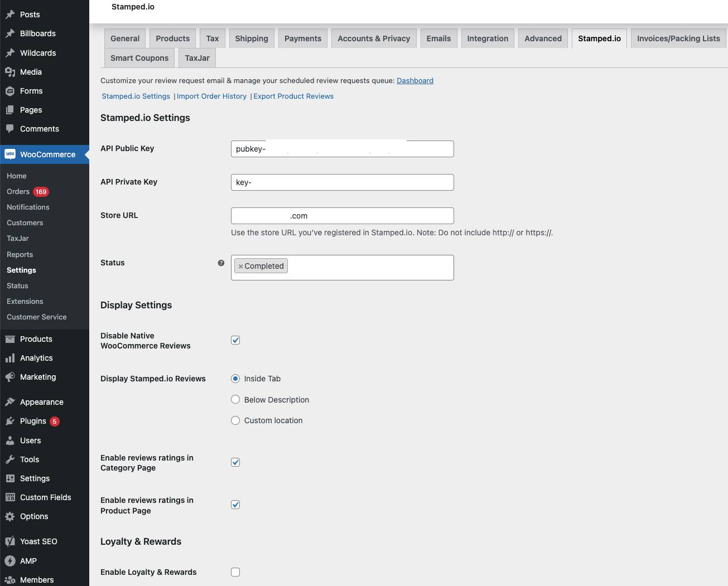Select the Below Description radio option
This screenshot has height=586, width=728.
pyautogui.click(x=235, y=399)
